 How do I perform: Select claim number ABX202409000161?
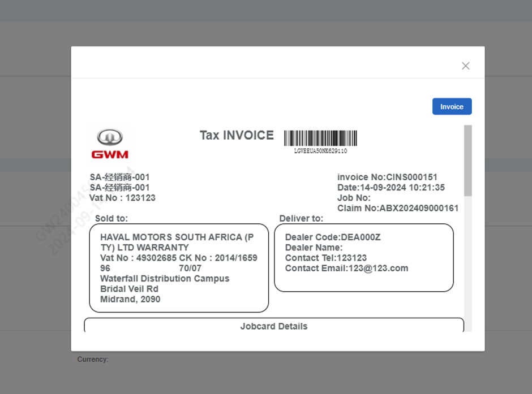click(419, 208)
